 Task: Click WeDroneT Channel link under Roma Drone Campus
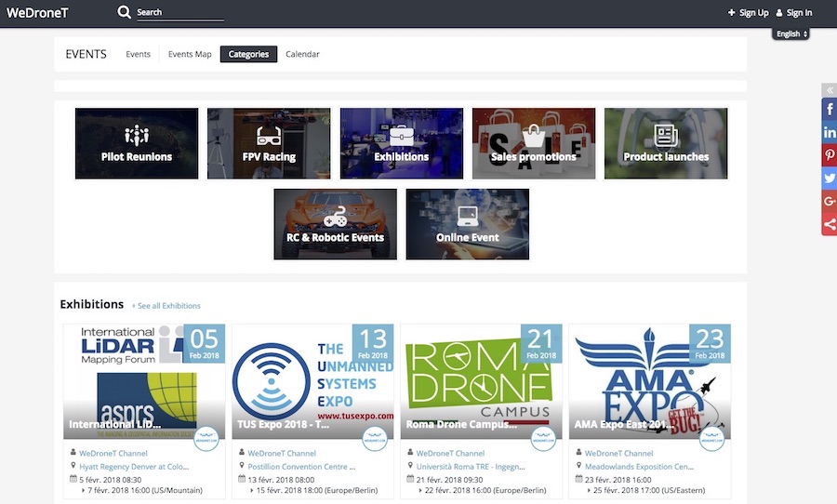[x=450, y=453]
